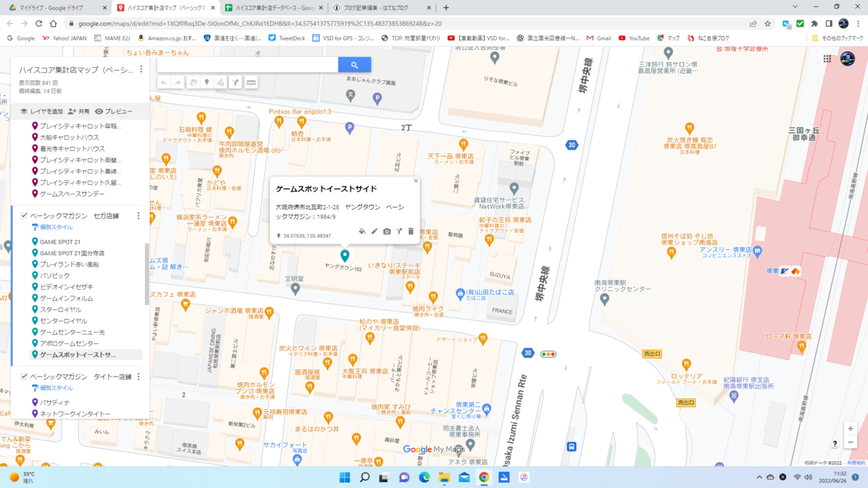
Task: Pick the add directions tool
Action: tap(236, 82)
